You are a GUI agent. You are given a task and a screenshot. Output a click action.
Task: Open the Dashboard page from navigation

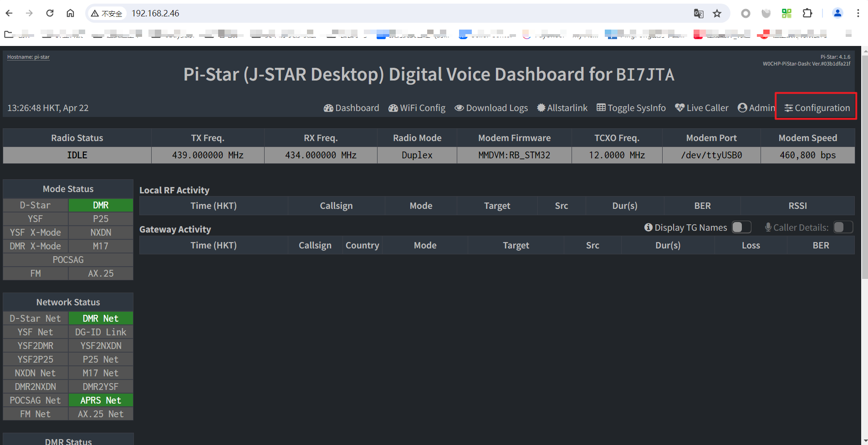pos(351,108)
